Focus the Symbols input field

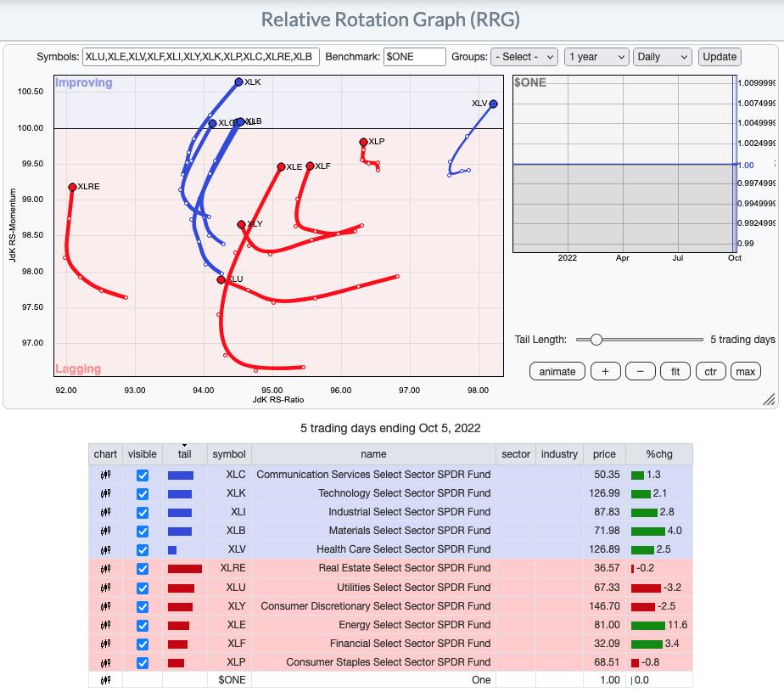200,57
